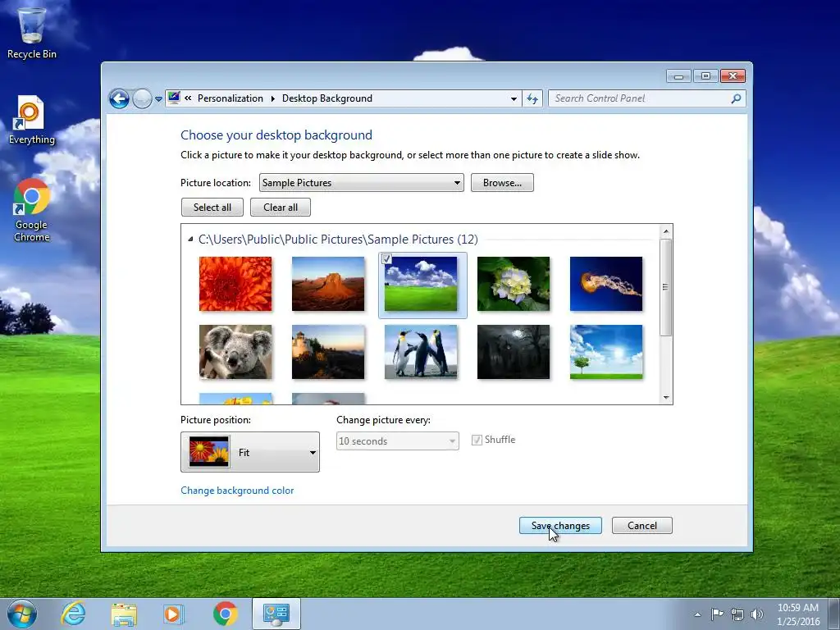
Task: Select the hydrangea flower picture
Action: [x=514, y=284]
